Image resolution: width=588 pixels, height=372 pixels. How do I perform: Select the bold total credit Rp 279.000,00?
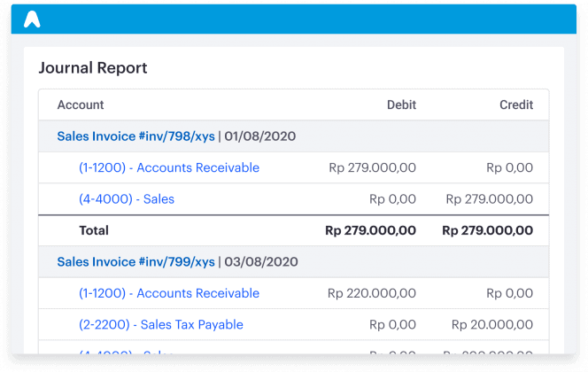click(488, 230)
